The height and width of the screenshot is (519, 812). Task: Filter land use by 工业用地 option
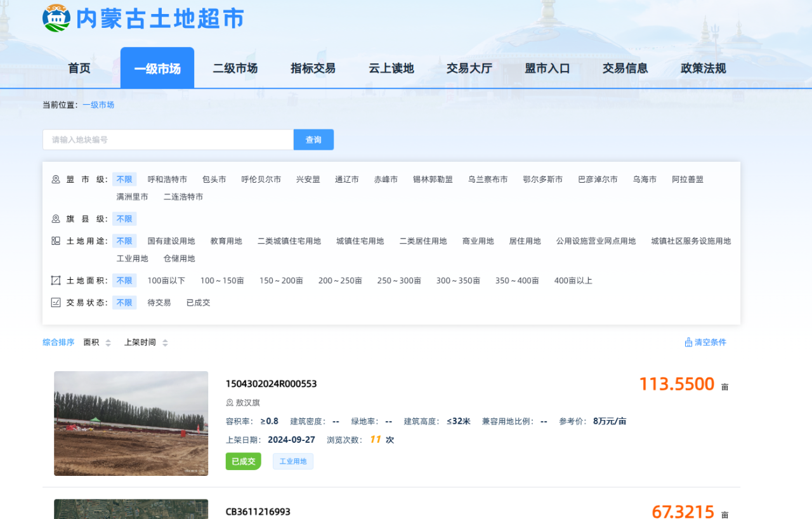pos(132,259)
